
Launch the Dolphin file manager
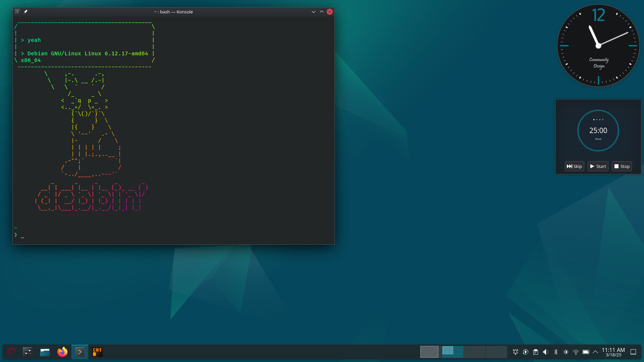click(x=45, y=352)
